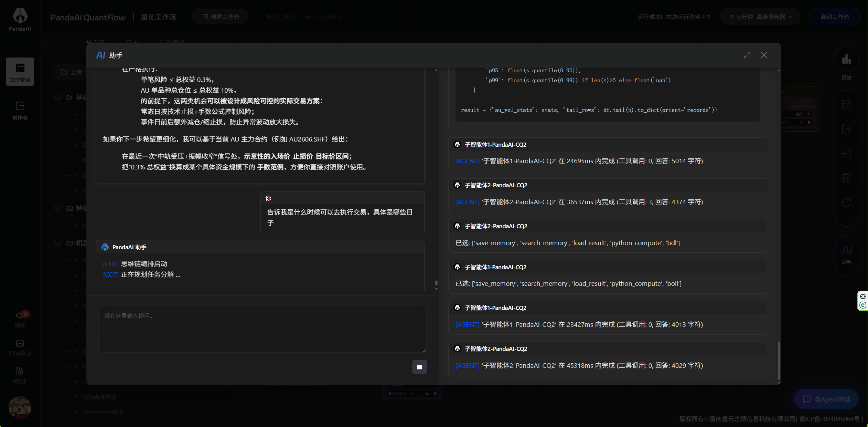Expand the 高级服务器 server selection dropdown
The height and width of the screenshot is (427, 868).
[760, 16]
